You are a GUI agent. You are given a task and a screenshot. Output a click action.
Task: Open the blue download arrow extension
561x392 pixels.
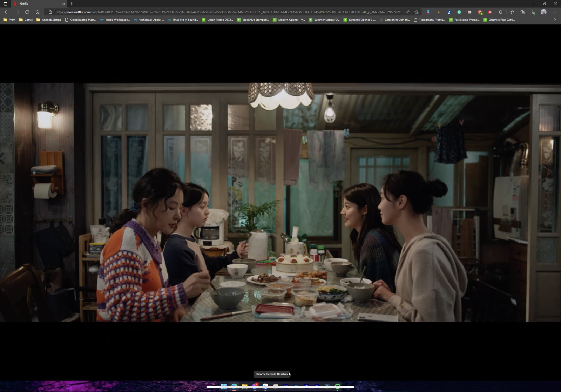(428, 12)
